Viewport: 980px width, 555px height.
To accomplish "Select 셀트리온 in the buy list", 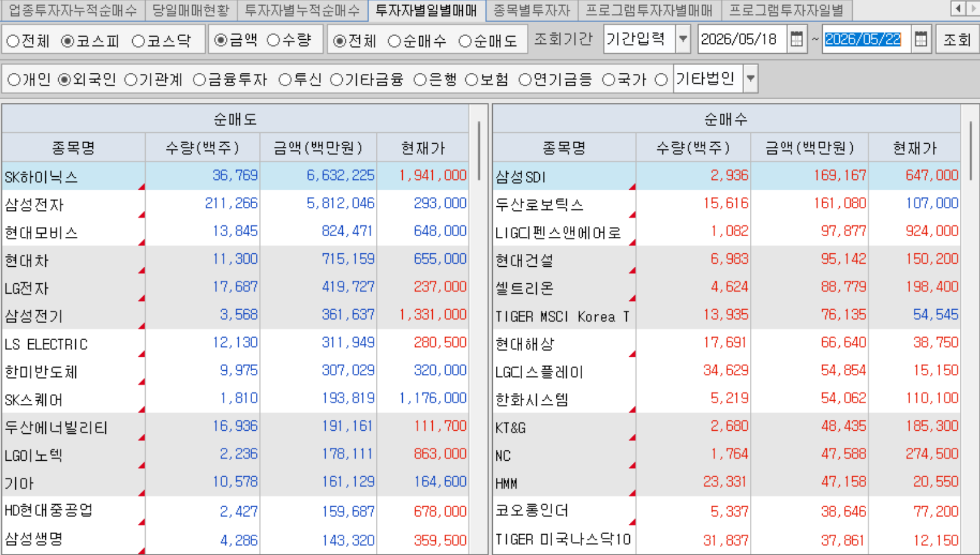I will [727, 288].
